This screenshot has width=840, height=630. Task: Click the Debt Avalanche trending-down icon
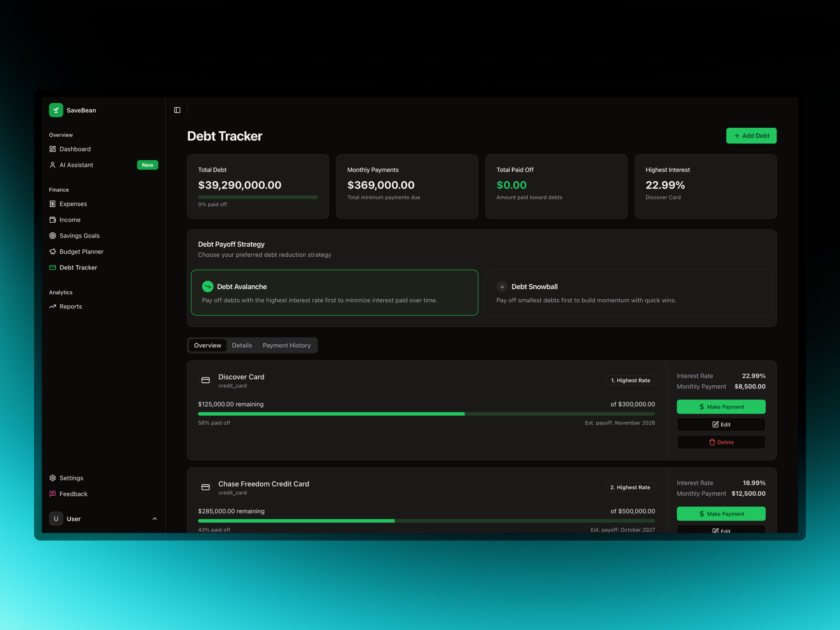(x=208, y=287)
